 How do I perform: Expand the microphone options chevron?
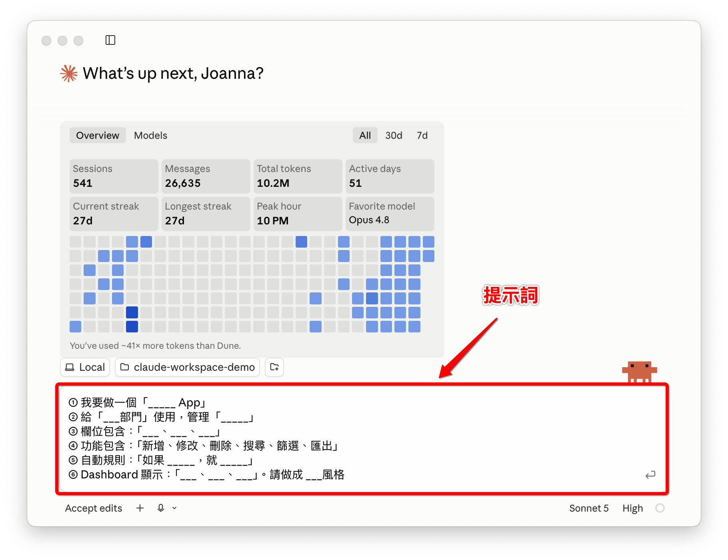coord(174,508)
